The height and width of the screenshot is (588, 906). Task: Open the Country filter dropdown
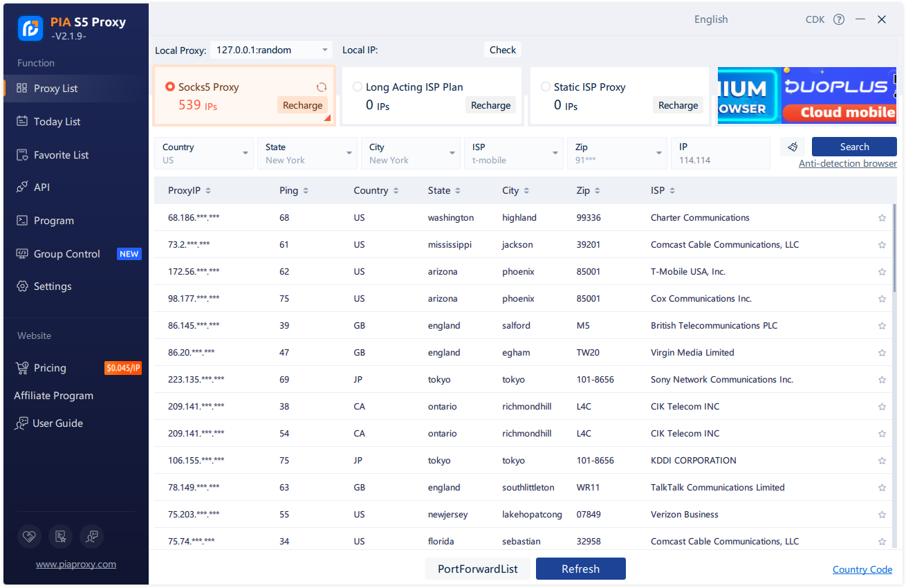pyautogui.click(x=246, y=153)
